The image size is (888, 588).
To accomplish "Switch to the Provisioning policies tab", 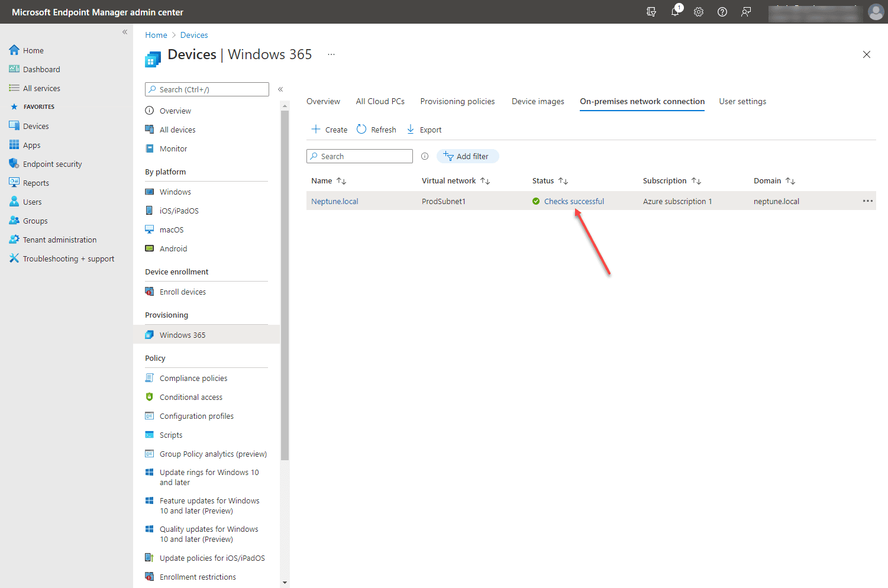I will [457, 101].
